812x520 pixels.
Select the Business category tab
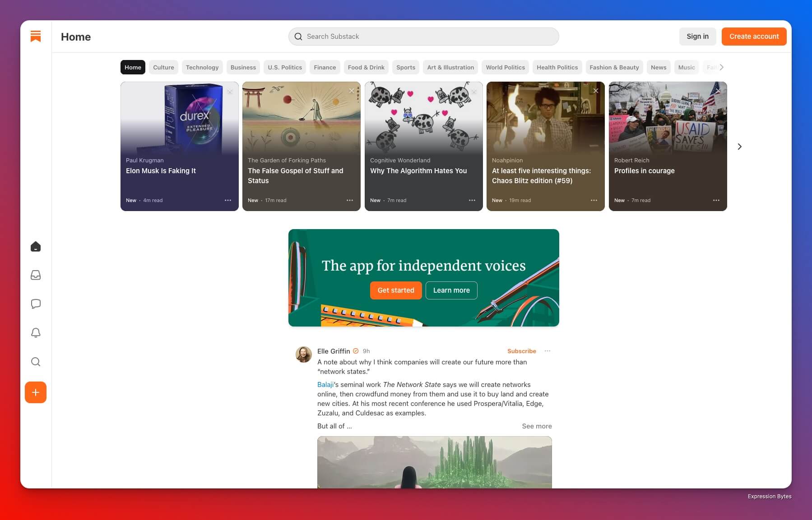tap(243, 67)
